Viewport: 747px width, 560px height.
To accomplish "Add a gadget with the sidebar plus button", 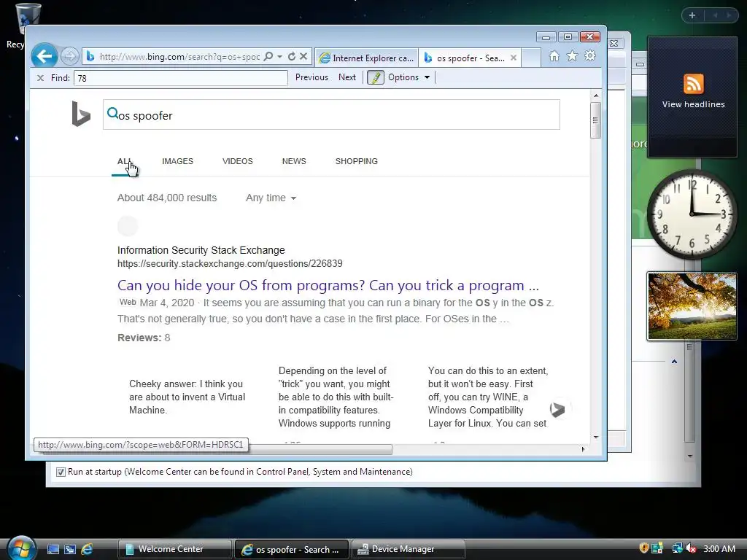I will click(x=692, y=15).
